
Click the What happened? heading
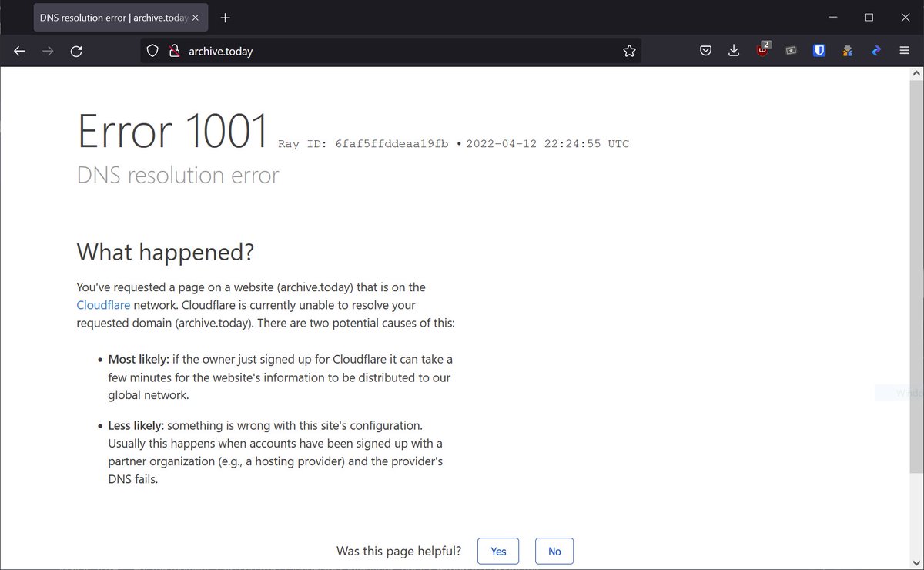[x=166, y=252]
